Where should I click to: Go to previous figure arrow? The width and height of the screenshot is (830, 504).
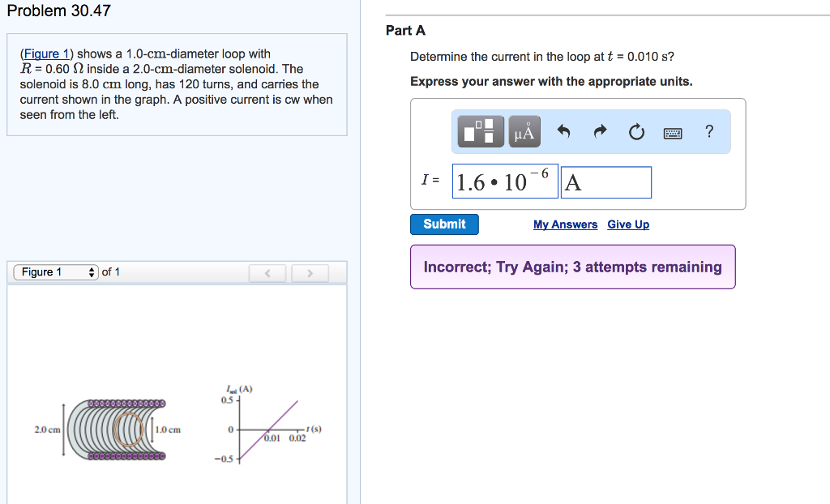coord(267,273)
